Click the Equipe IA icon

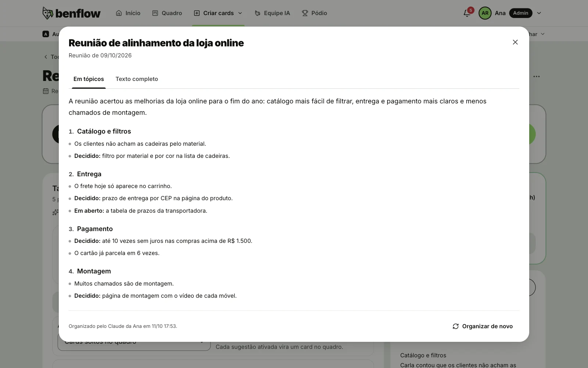point(258,13)
